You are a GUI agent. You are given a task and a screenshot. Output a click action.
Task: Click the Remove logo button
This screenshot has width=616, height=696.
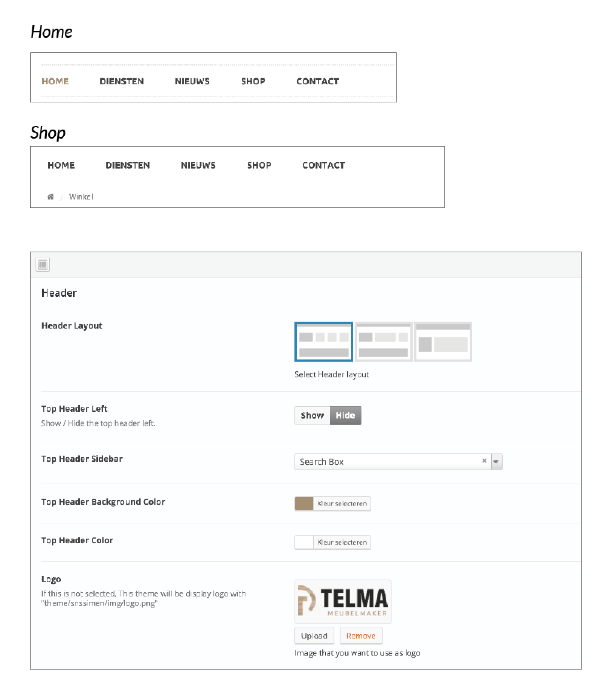point(361,636)
